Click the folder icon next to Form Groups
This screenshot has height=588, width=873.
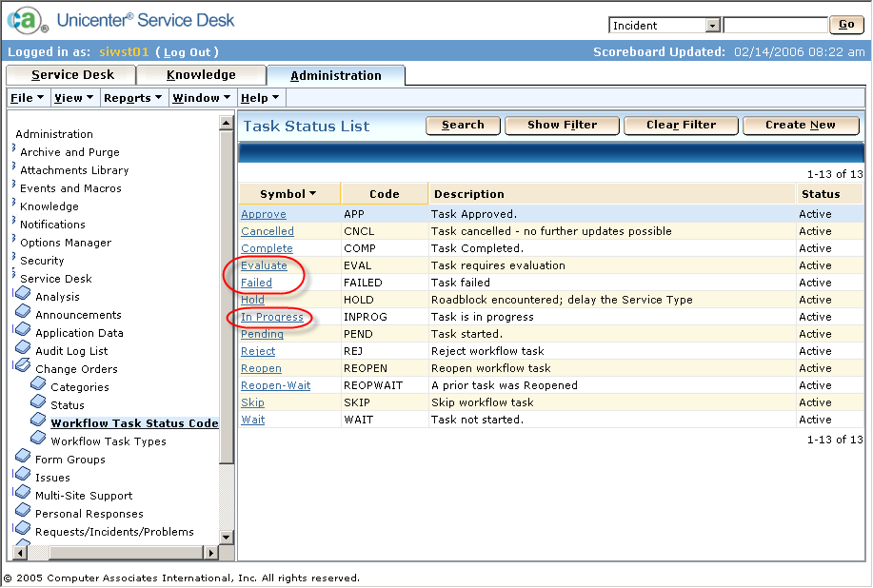(x=23, y=458)
